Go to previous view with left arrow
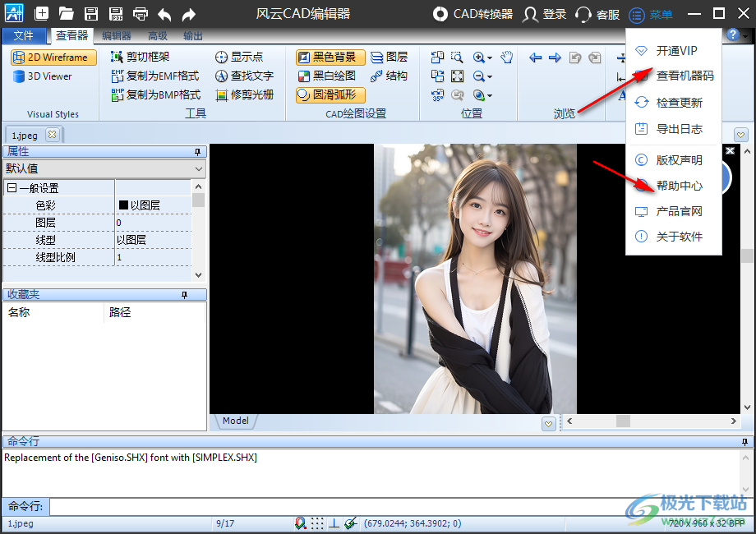This screenshot has height=534, width=756. click(535, 58)
